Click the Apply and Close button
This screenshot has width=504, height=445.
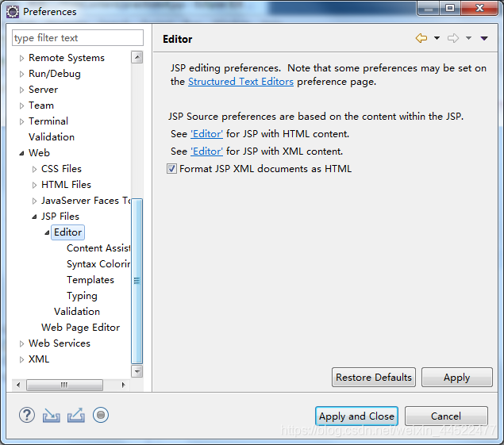tap(356, 416)
